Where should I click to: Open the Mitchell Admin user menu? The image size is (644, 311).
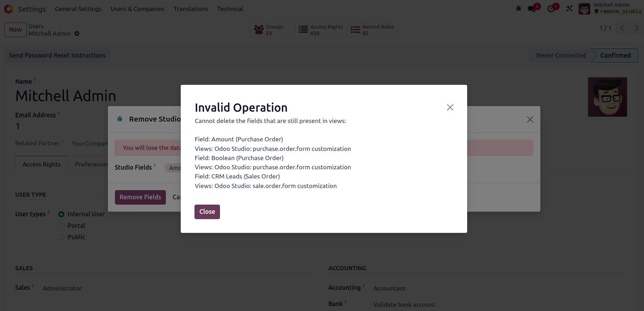(x=610, y=8)
